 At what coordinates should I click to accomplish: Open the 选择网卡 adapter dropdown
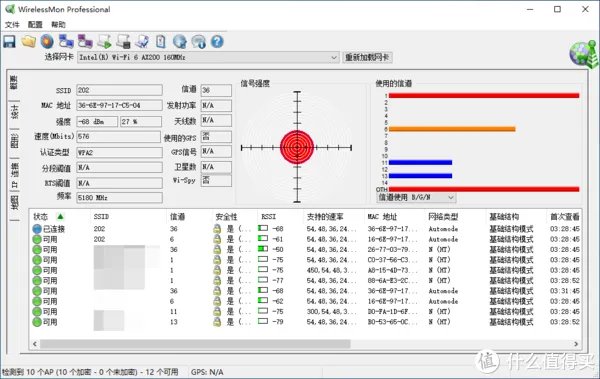tap(208, 57)
